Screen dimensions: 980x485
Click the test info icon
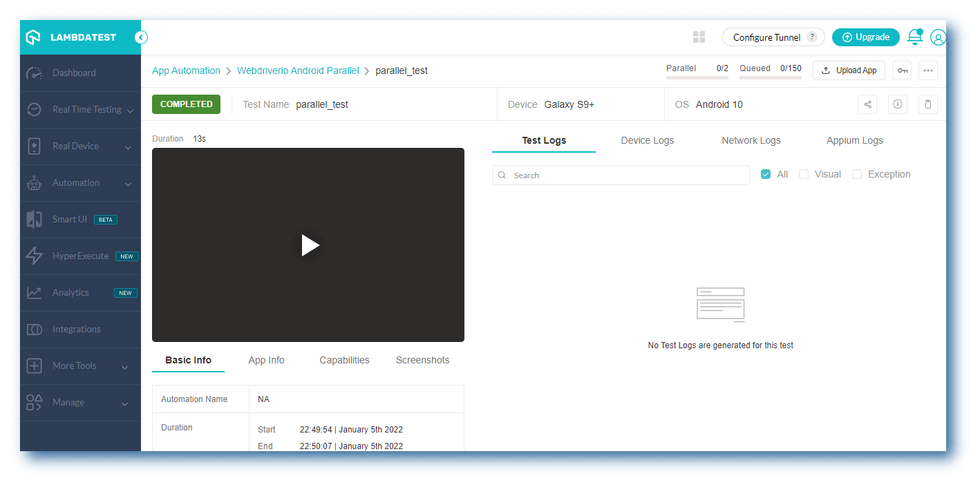[897, 104]
